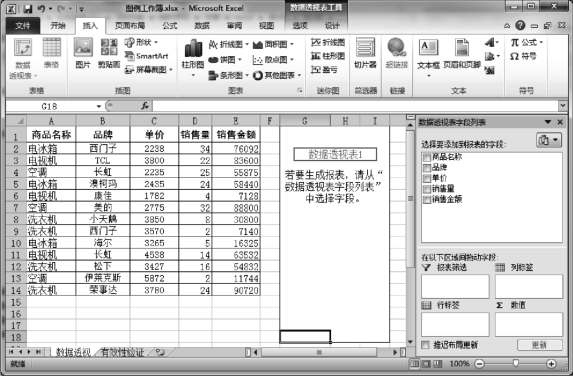The height and width of the screenshot is (376, 573).
Task: Switch to page layout view in status bar
Action: [x=426, y=364]
